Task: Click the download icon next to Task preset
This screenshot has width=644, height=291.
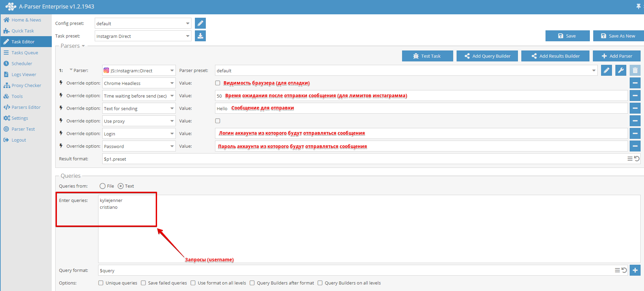Action: 200,36
